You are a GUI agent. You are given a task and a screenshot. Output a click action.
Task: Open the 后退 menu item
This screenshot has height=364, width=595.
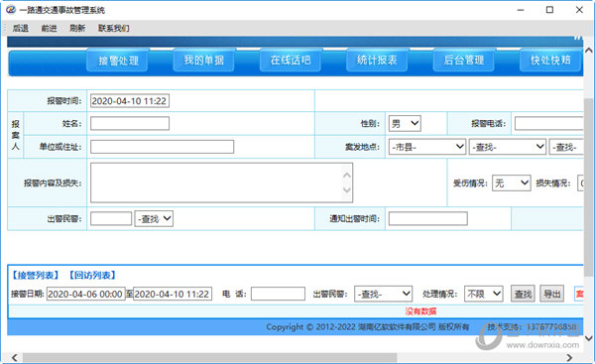point(21,28)
